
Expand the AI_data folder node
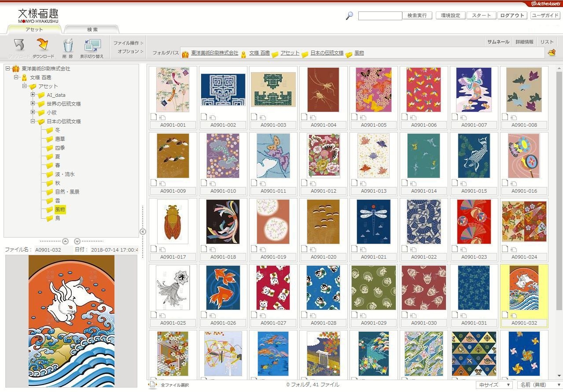point(33,95)
